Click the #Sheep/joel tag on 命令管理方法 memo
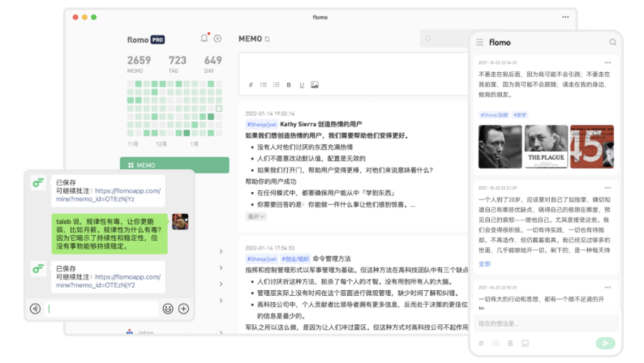 (262, 258)
